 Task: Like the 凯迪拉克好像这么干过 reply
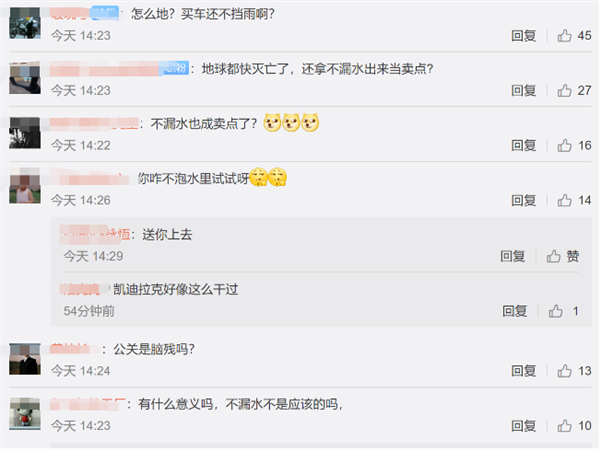click(556, 311)
